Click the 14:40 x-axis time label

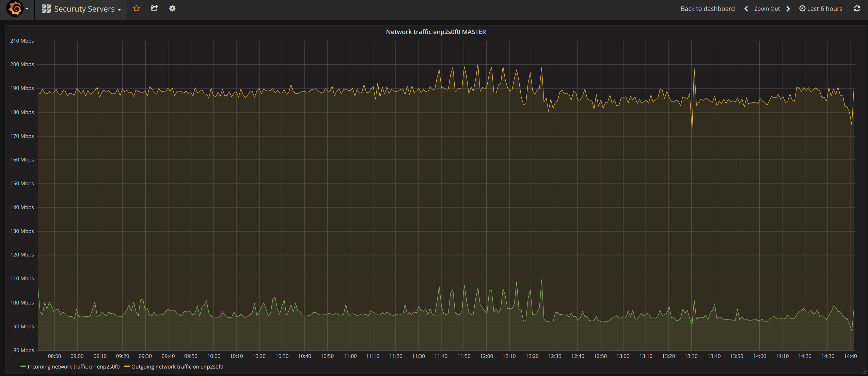pos(850,356)
